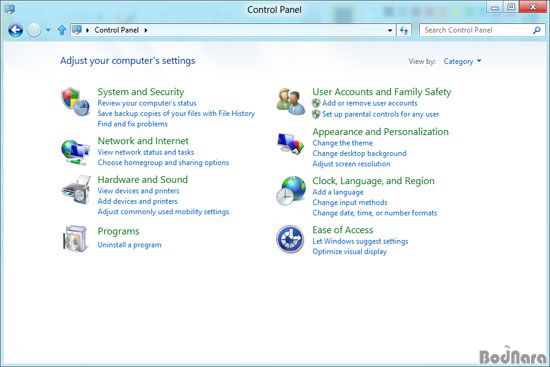Open View network status and tasks
Image resolution: width=550 pixels, height=367 pixels.
click(x=146, y=152)
